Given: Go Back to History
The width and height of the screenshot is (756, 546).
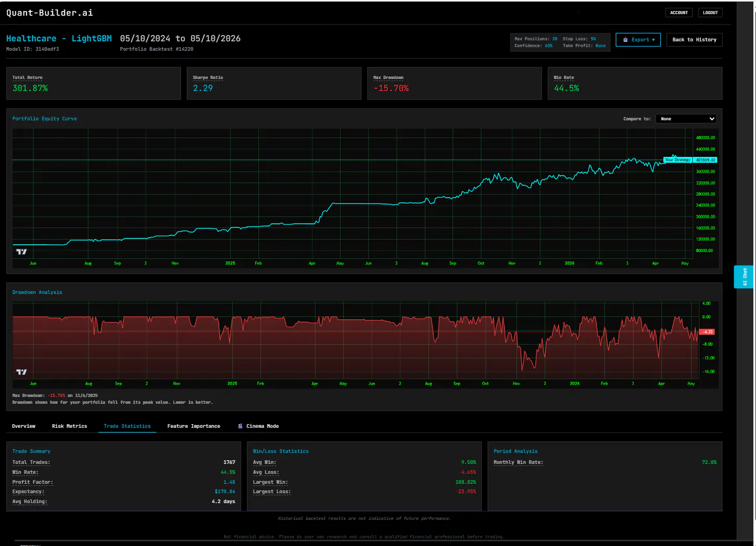Looking at the screenshot, I should 694,40.
